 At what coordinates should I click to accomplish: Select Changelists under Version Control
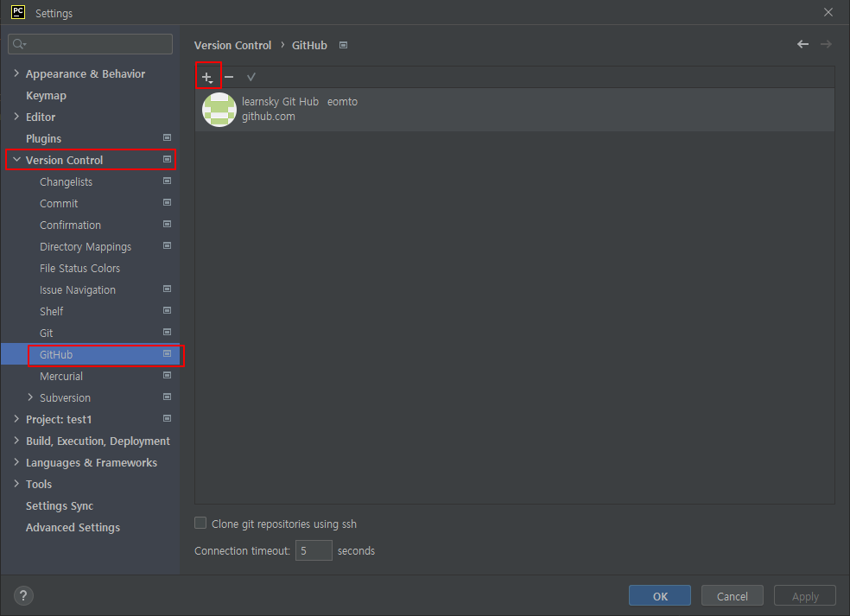point(67,181)
